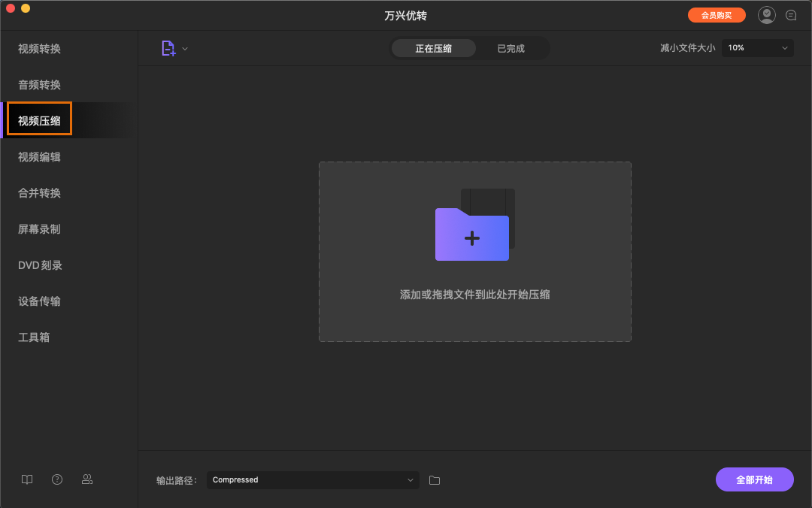Click the 会员购买 button
Screen dimensions: 812x508
click(717, 14)
